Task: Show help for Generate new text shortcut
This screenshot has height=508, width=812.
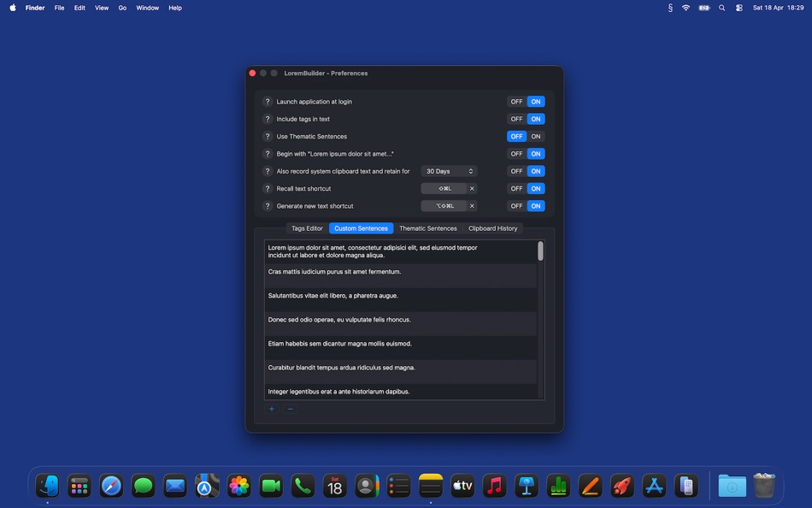Action: point(268,206)
